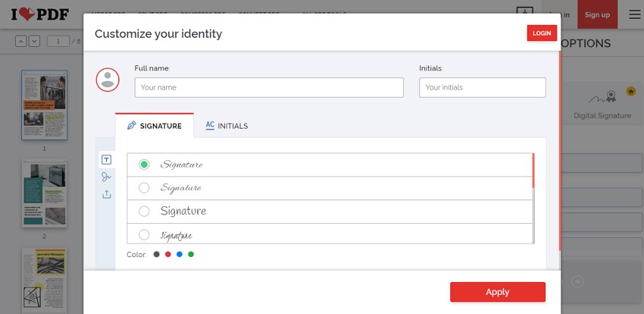The width and height of the screenshot is (644, 314).
Task: Open the hamburger menu icon
Action: pyautogui.click(x=634, y=14)
